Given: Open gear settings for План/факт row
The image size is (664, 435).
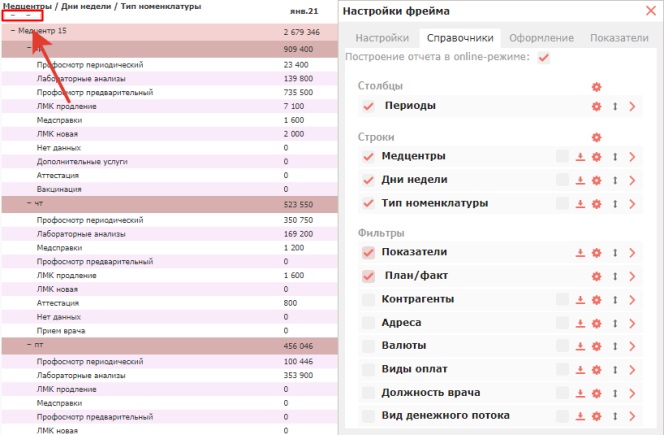Looking at the screenshot, I should [596, 276].
